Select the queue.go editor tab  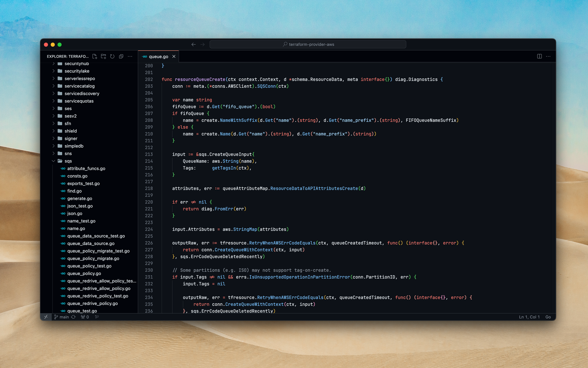click(x=158, y=57)
